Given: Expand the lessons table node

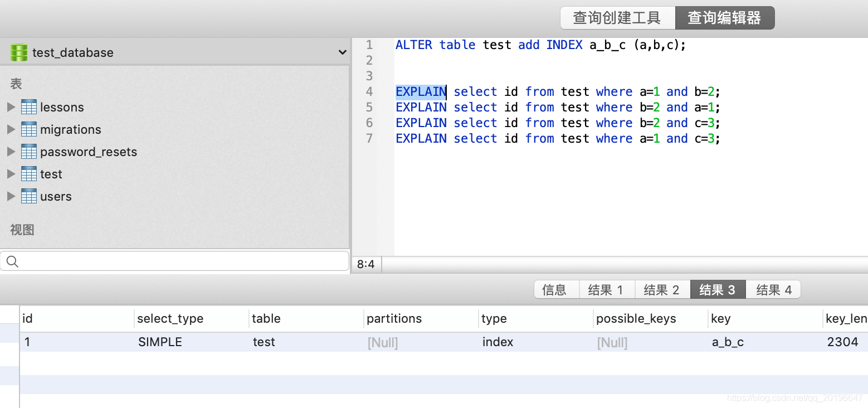Looking at the screenshot, I should [11, 107].
